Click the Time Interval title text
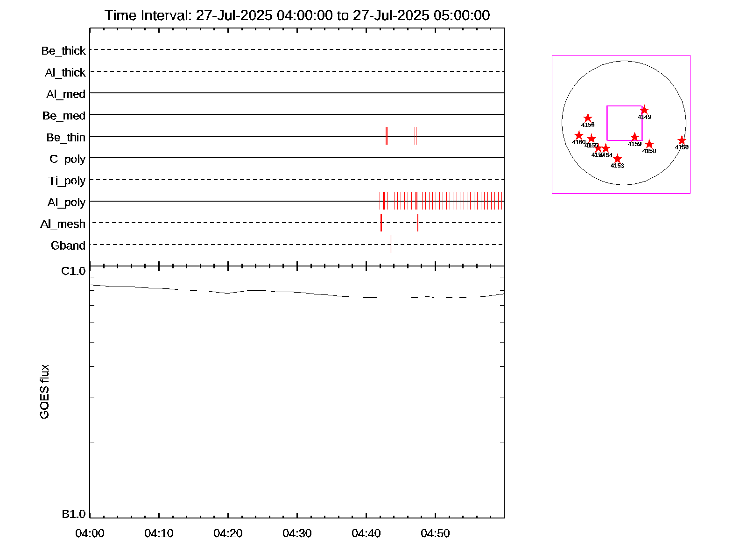747x560 pixels. click(x=297, y=15)
